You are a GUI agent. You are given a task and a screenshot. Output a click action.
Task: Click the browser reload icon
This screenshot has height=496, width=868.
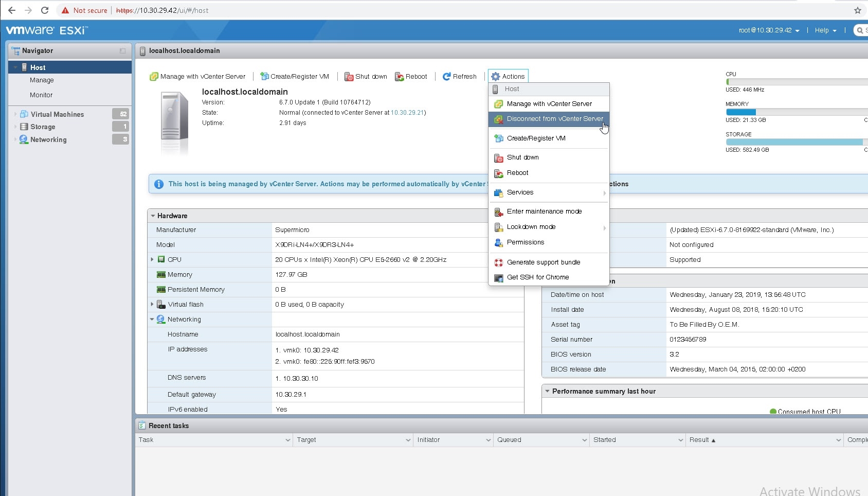coord(45,10)
